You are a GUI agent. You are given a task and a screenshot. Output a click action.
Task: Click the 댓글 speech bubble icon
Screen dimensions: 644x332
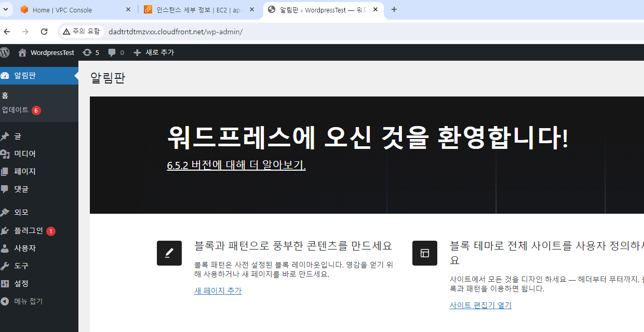(x=5, y=189)
